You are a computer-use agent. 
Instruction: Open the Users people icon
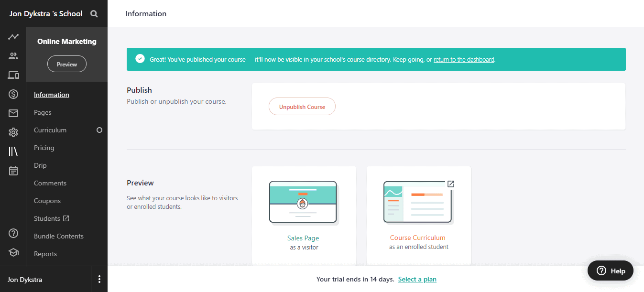click(13, 56)
